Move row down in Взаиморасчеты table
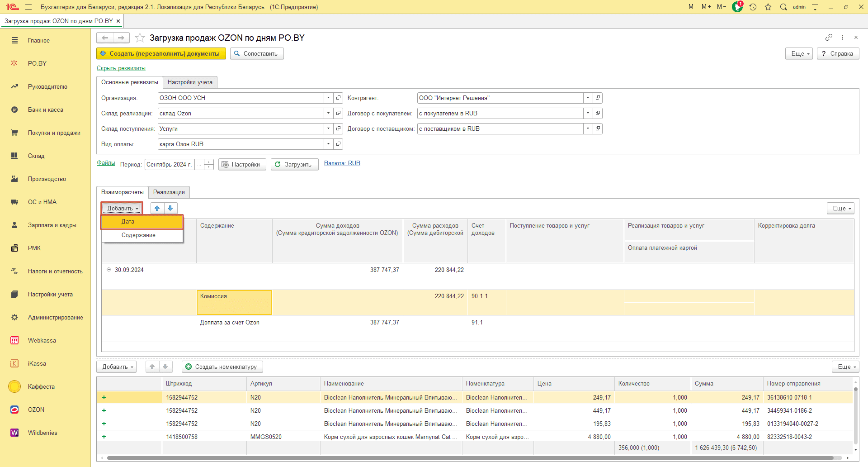Screen dimensions: 868x467 coord(170,208)
